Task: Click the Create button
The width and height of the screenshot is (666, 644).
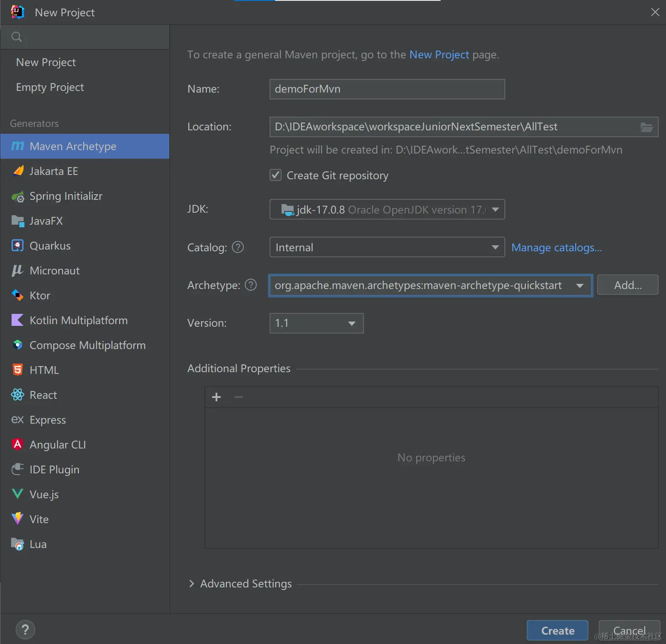Action: coord(558,631)
